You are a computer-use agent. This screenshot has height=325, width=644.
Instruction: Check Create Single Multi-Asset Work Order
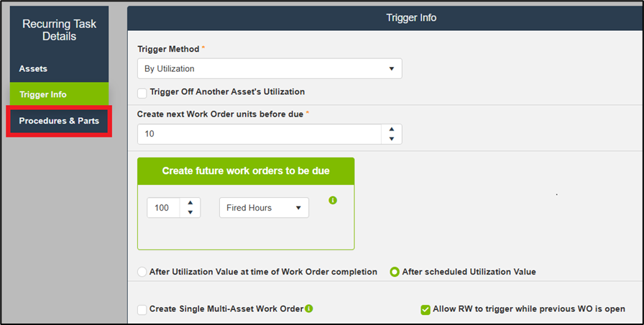(142, 309)
